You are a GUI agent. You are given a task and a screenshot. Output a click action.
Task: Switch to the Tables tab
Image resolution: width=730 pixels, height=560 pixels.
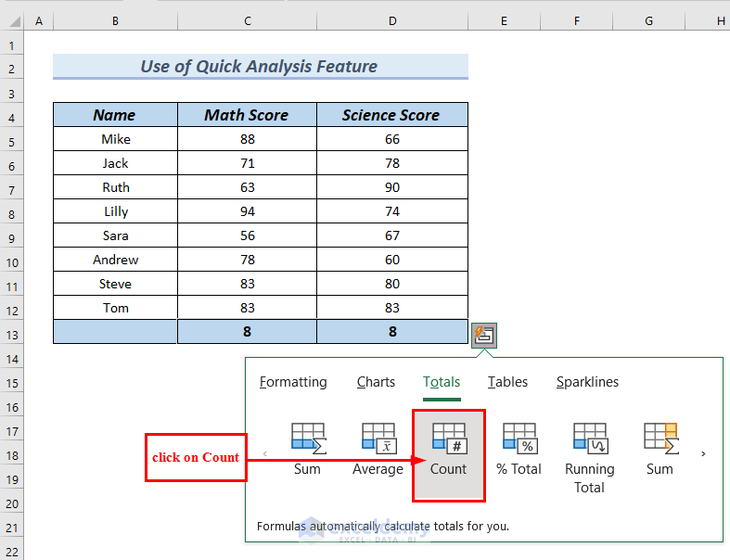[507, 382]
